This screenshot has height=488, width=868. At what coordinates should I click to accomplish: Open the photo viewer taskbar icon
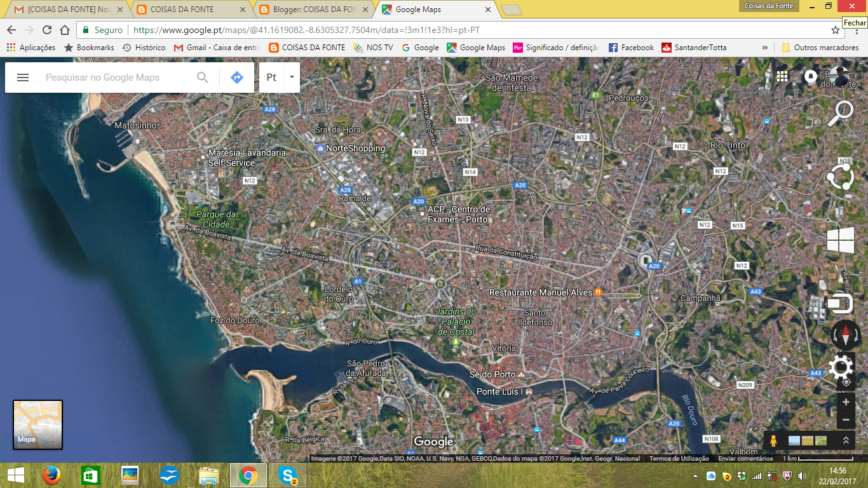pos(130,475)
